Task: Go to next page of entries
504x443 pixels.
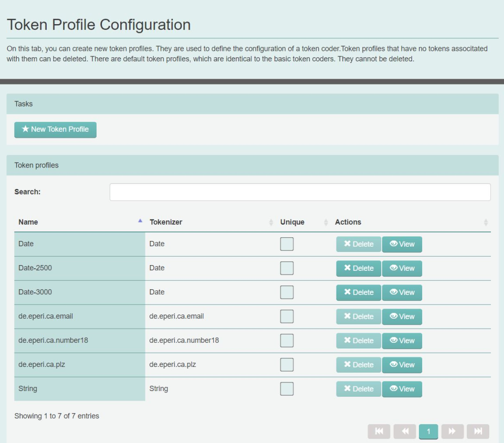Action: tap(452, 431)
